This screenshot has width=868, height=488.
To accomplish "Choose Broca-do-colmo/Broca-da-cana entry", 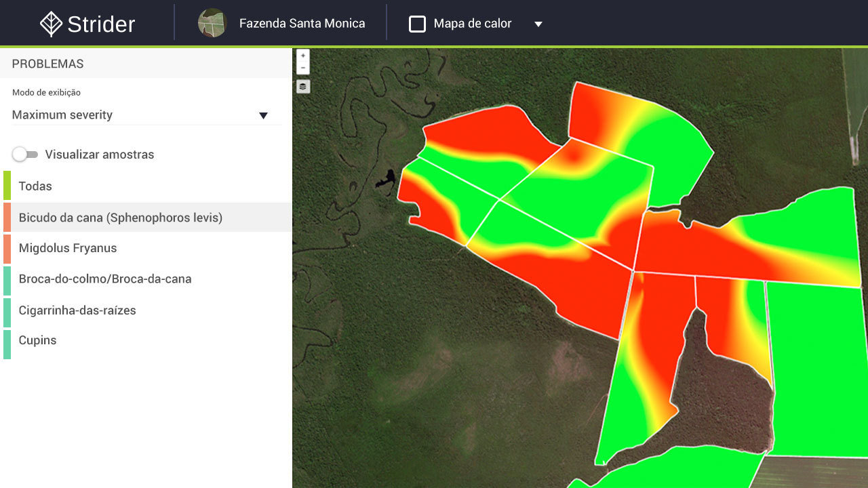I will click(x=146, y=279).
